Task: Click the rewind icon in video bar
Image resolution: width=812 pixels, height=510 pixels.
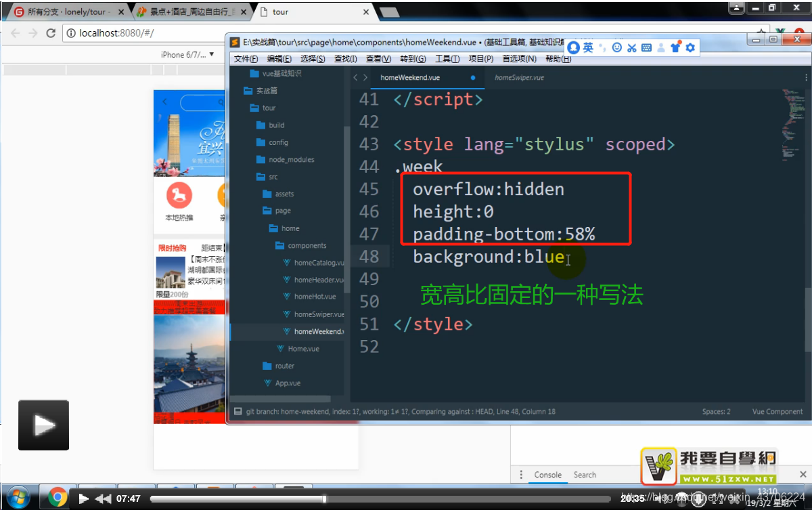Action: (x=103, y=498)
